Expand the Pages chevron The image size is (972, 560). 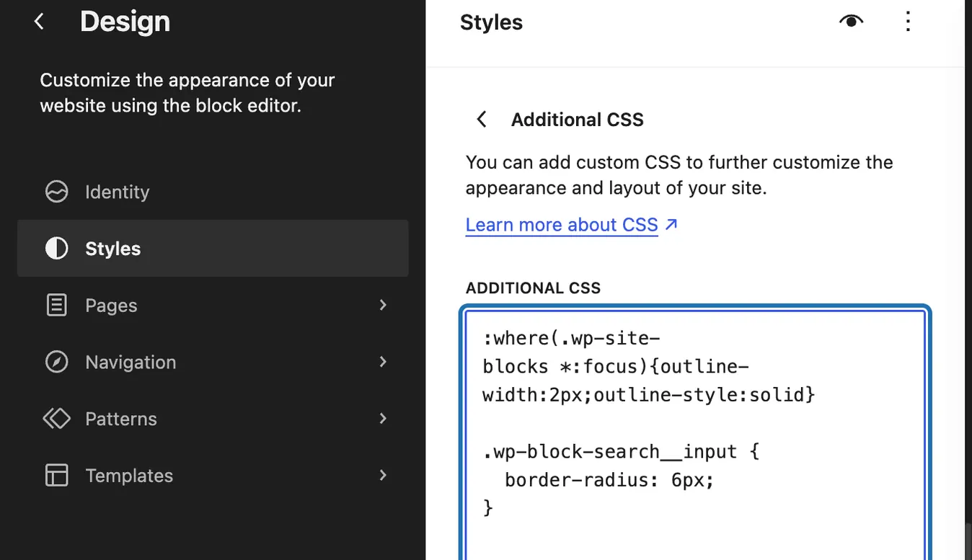(384, 306)
